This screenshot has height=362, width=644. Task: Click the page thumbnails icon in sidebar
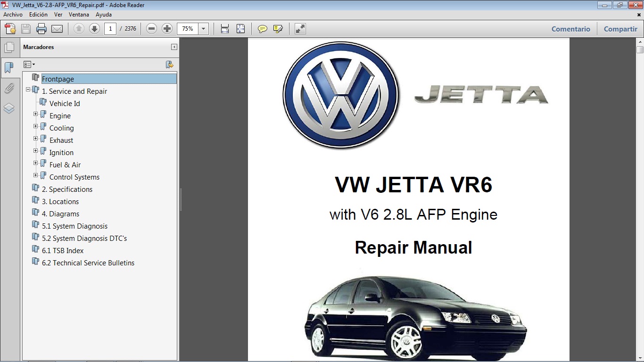click(x=10, y=46)
